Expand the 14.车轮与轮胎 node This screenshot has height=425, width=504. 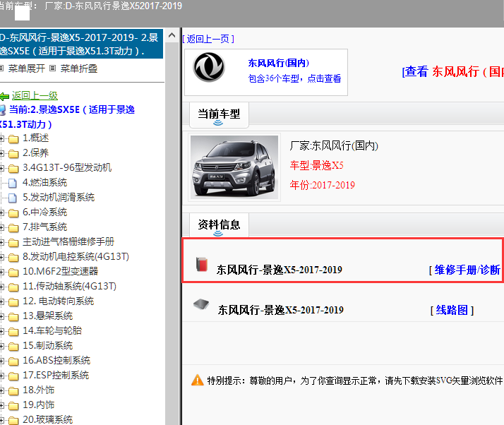click(1, 331)
